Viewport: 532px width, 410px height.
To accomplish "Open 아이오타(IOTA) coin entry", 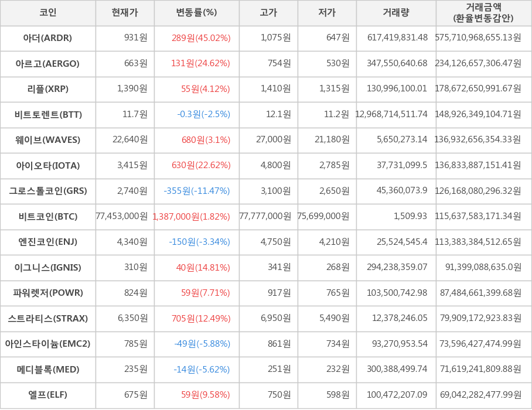I will (x=48, y=165).
